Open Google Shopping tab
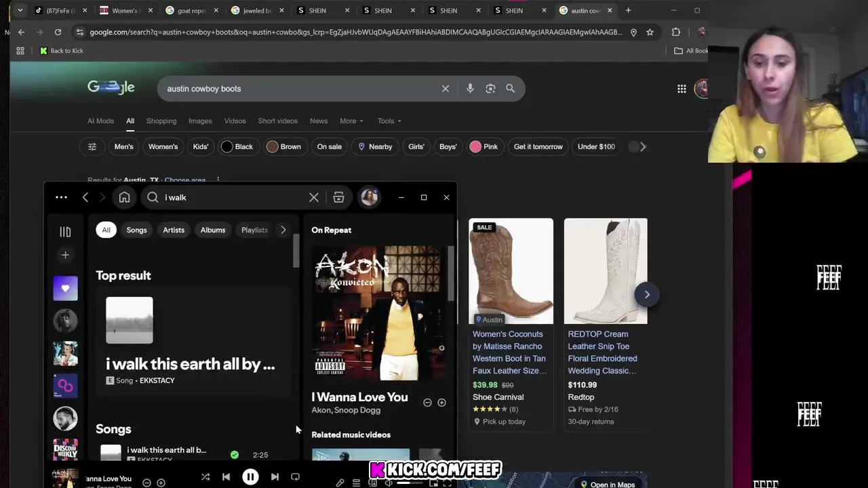The image size is (868, 488). point(161,121)
